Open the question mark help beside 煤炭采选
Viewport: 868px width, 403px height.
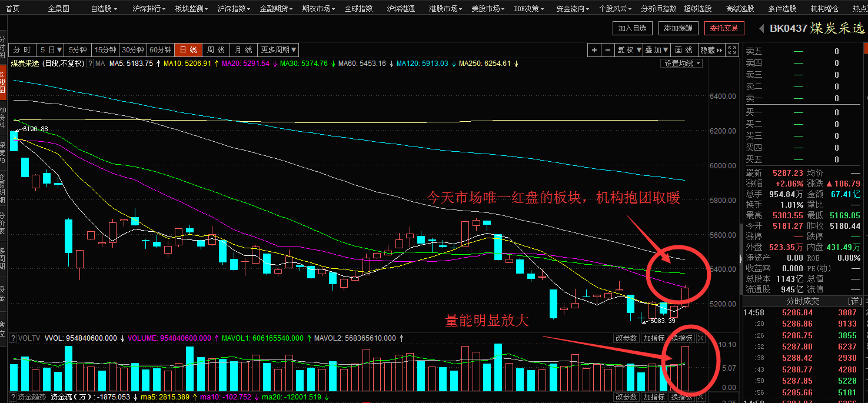point(90,63)
